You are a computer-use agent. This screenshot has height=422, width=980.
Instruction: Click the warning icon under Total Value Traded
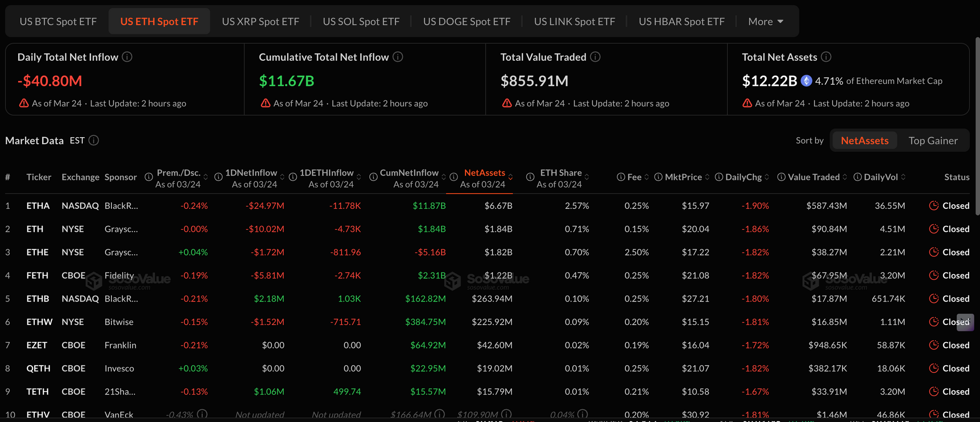coord(507,103)
